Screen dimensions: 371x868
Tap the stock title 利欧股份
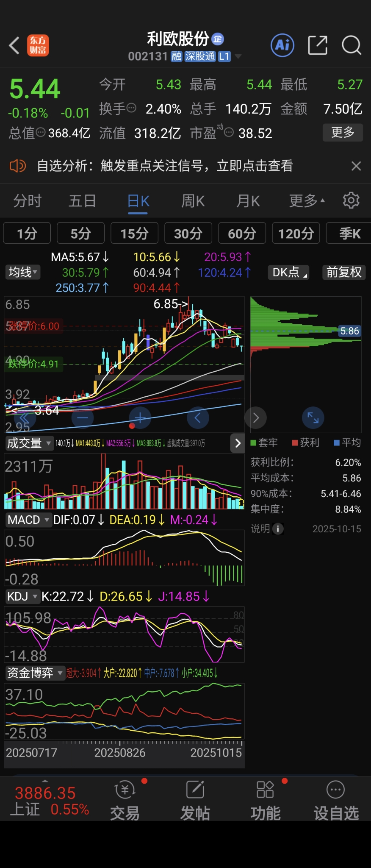click(x=178, y=39)
